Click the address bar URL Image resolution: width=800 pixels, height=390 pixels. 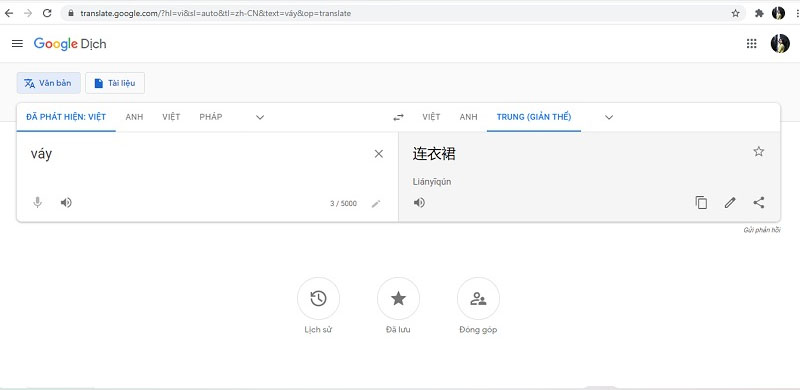216,13
